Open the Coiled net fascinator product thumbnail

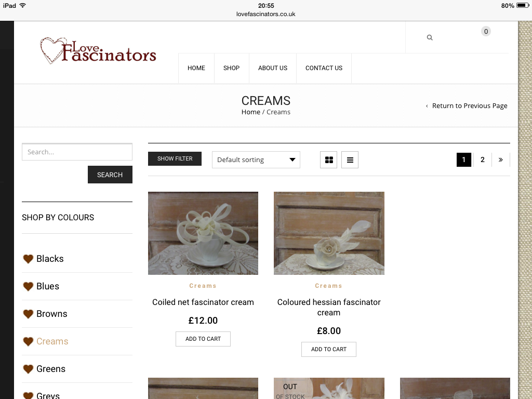tap(203, 233)
